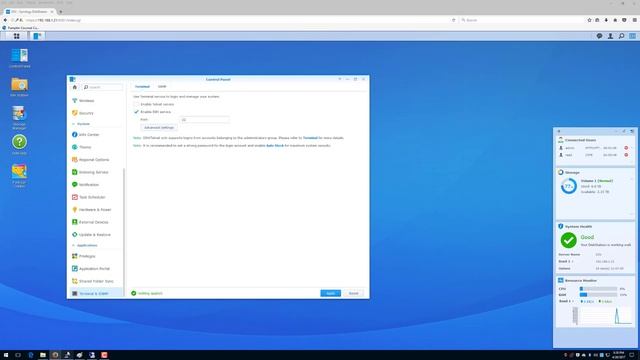Select the Synology DiskStation browser tab
Image resolution: width=640 pixels, height=360 pixels.
[29, 11]
